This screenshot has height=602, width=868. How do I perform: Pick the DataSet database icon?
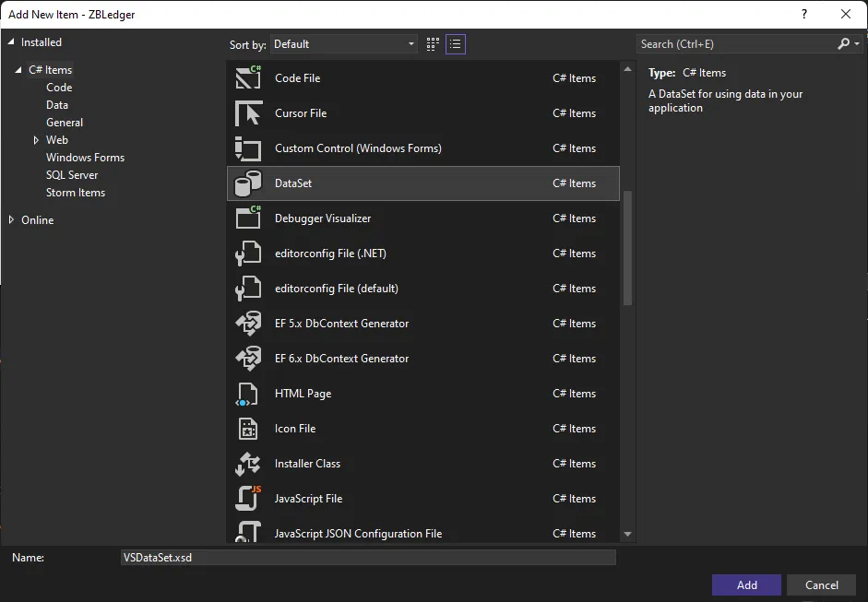pyautogui.click(x=248, y=183)
